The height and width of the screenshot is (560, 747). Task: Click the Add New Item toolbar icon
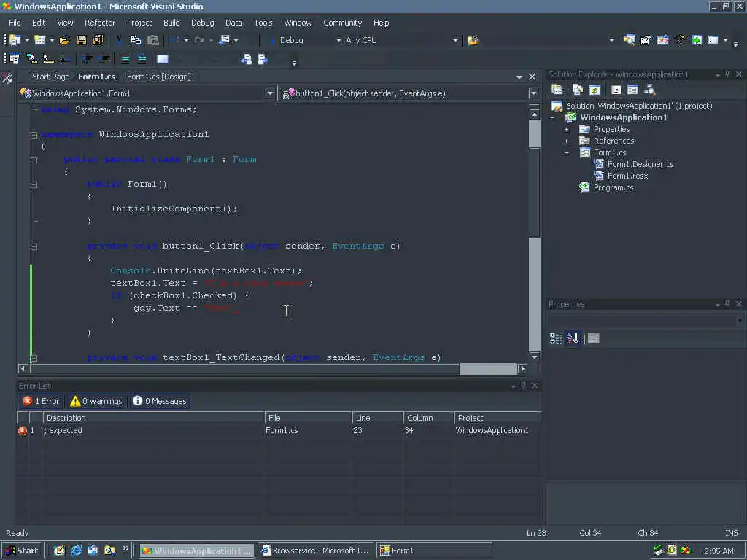pyautogui.click(x=40, y=41)
